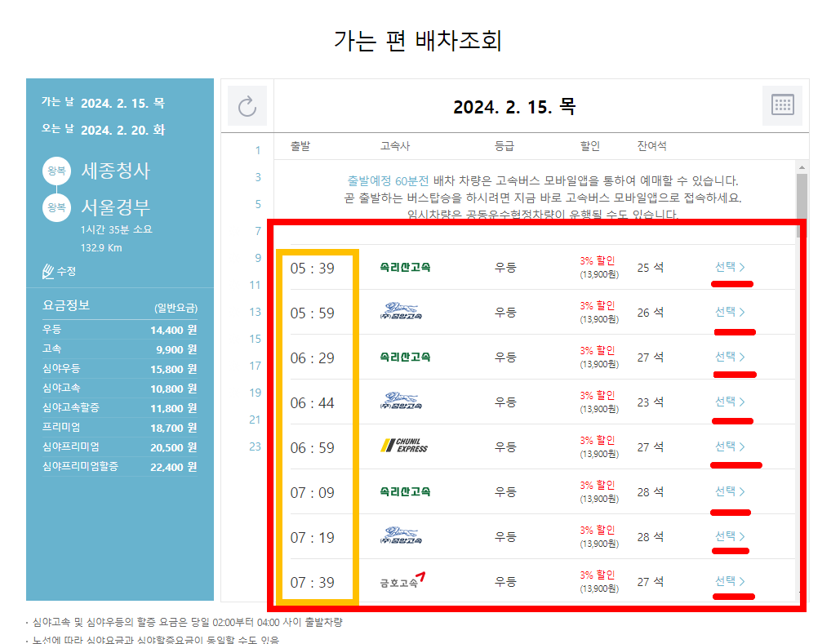Image resolution: width=840 pixels, height=644 pixels.
Task: Click the 가는 편 배차조회 page title
Action: point(418,41)
